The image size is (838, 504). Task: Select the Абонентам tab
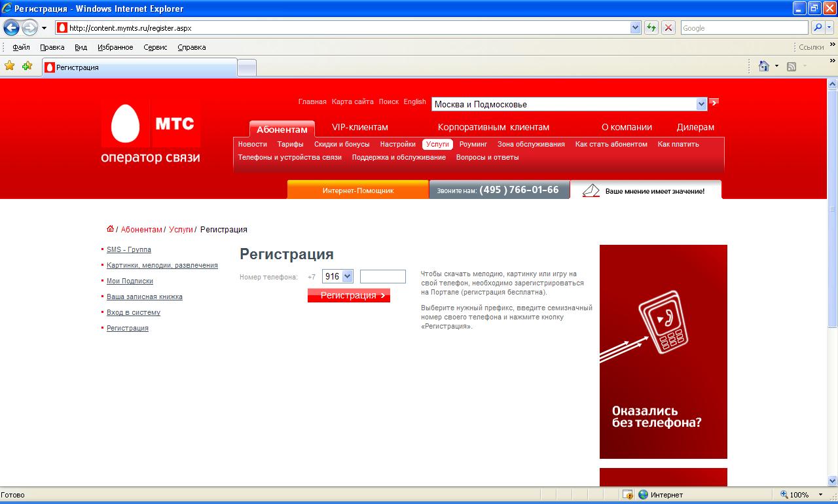pos(282,130)
